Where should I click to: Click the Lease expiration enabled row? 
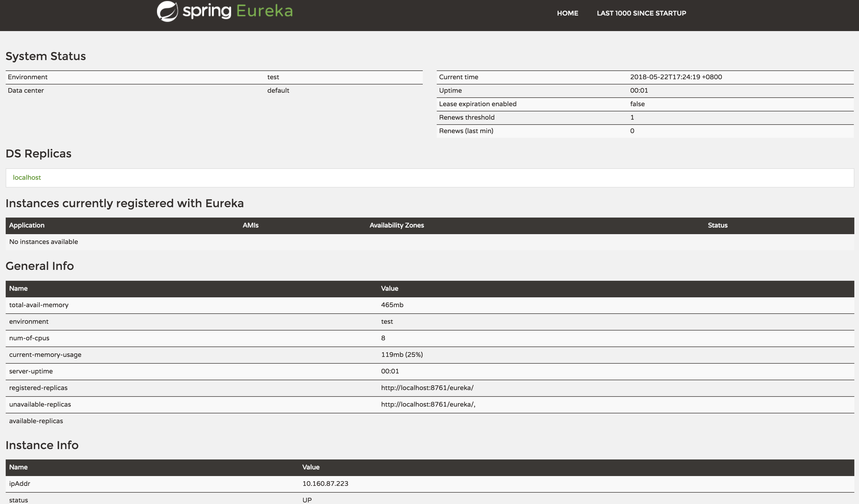(477, 104)
